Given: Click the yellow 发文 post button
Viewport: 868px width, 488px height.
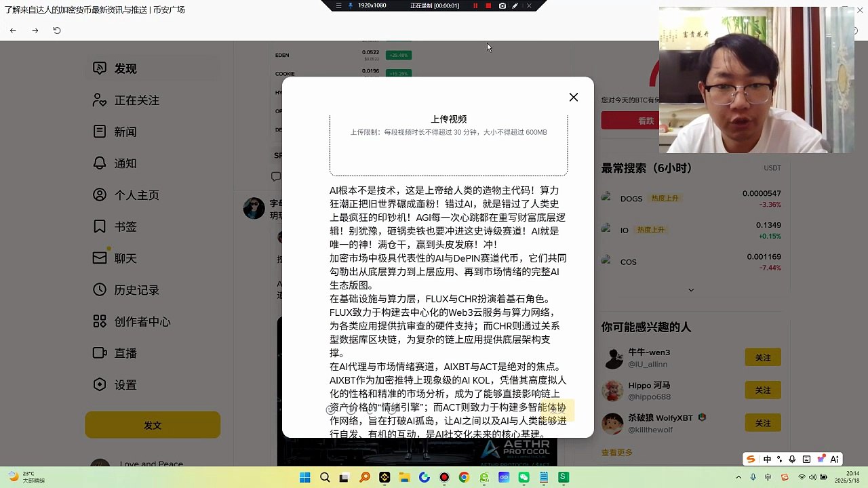Looking at the screenshot, I should (153, 425).
